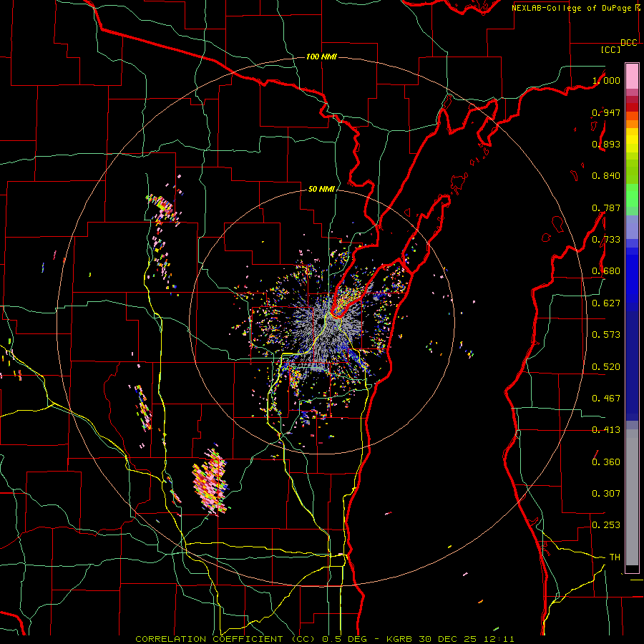Image resolution: width=644 pixels, height=644 pixels.
Task: Click the 0.413 legend value
Action: 606,430
